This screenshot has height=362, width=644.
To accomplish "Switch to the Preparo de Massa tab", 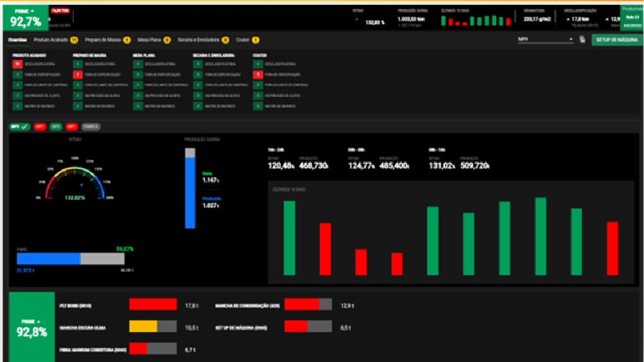I will (x=103, y=40).
